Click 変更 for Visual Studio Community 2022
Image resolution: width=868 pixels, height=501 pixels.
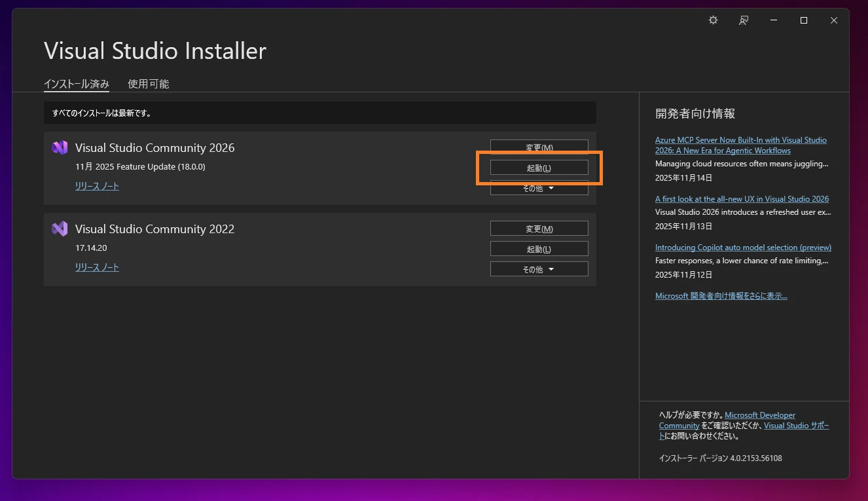[x=539, y=228]
